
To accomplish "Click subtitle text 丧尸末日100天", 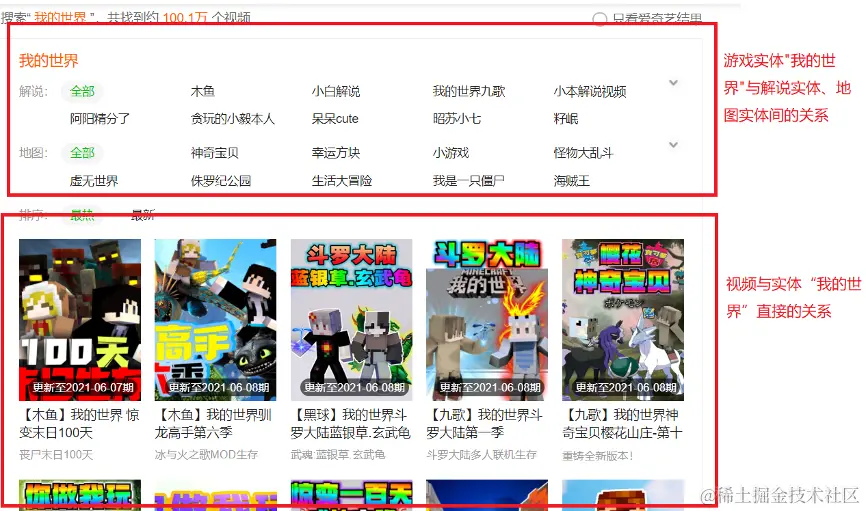I will pyautogui.click(x=56, y=455).
